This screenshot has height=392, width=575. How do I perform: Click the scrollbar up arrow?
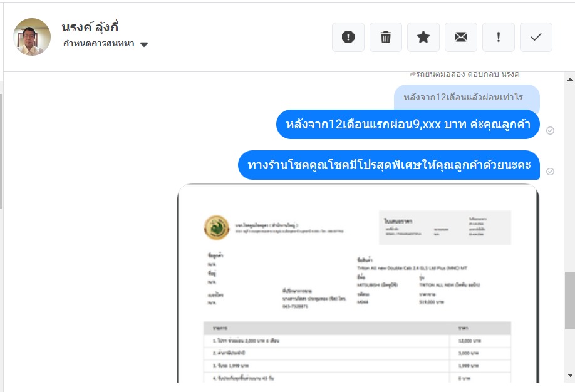570,79
